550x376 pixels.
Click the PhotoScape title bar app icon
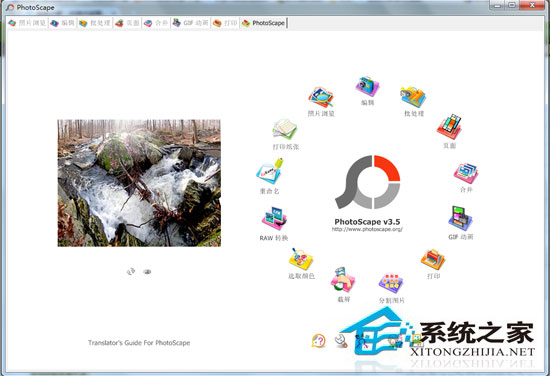tap(11, 7)
